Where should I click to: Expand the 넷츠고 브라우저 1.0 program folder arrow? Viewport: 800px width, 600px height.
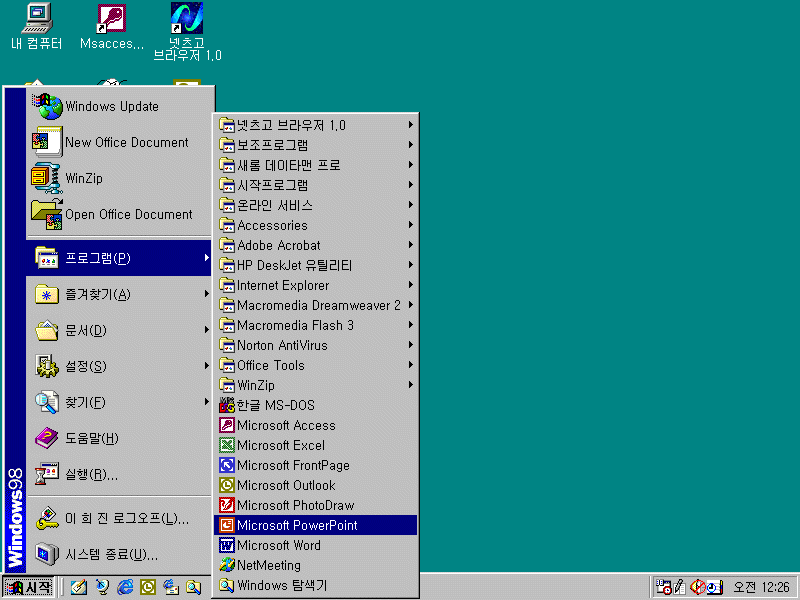point(410,125)
